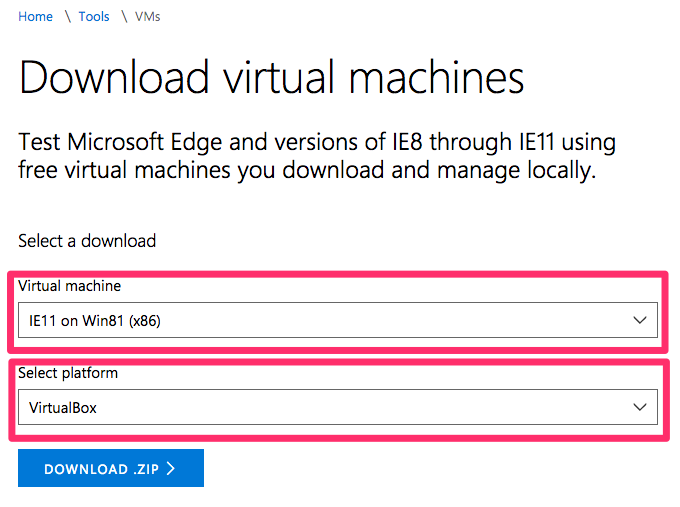
Task: Click the 'Select a download' text
Action: (x=87, y=241)
